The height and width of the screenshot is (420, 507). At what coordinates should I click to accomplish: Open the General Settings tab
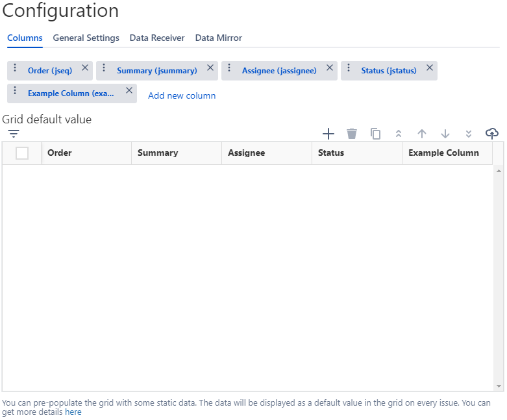(86, 38)
